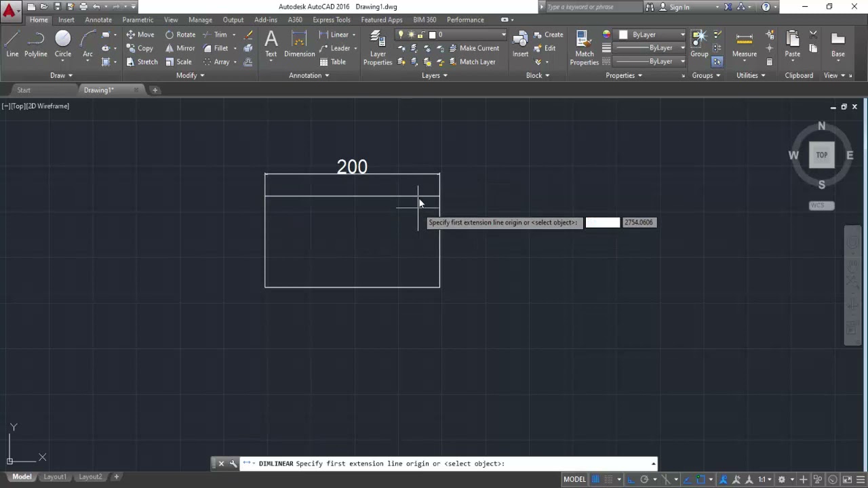This screenshot has height=488, width=868.
Task: Expand the Draw panel
Action: (x=61, y=75)
